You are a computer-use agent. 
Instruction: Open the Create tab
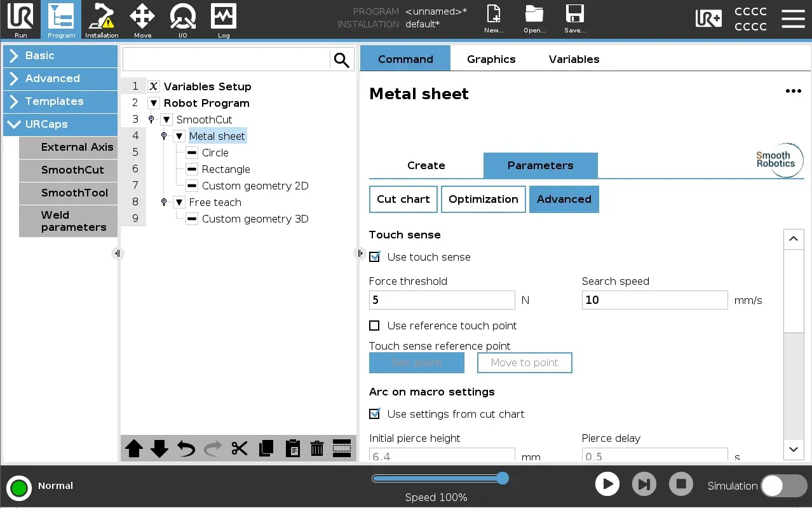426,165
